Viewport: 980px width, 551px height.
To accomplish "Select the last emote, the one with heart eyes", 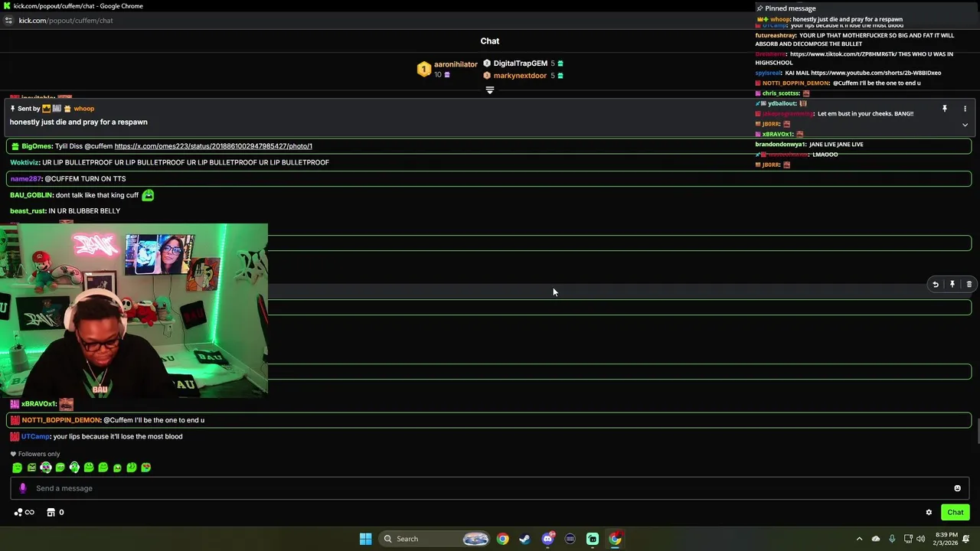I will (146, 468).
